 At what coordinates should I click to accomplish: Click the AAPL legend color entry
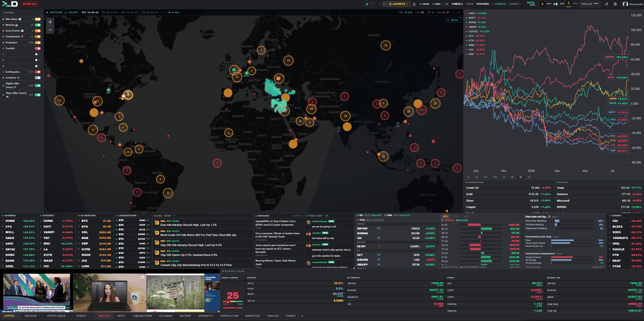[x=476, y=13]
